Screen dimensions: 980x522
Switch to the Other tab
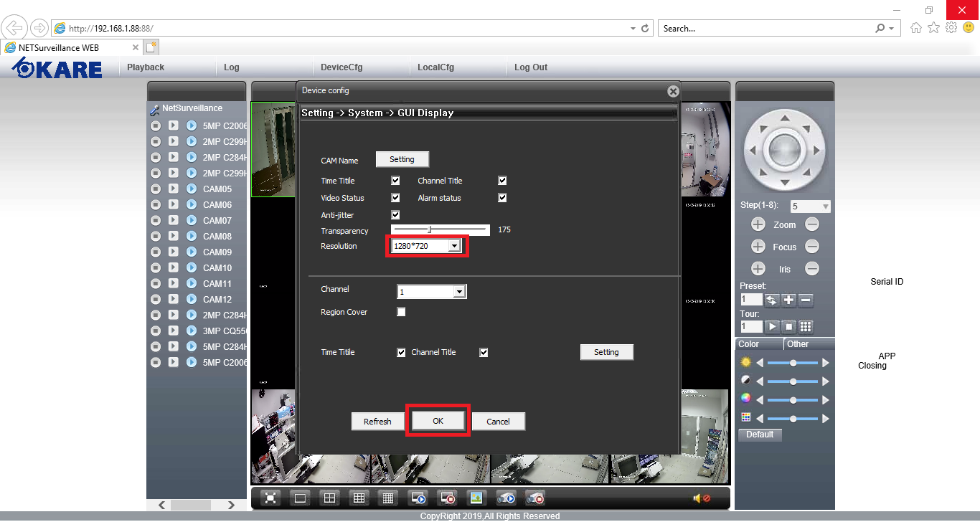[797, 344]
